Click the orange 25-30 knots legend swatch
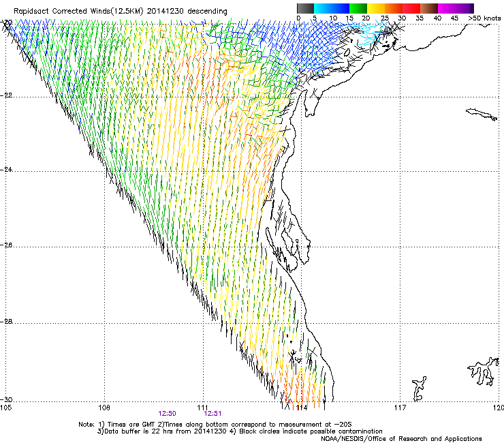 pos(394,8)
